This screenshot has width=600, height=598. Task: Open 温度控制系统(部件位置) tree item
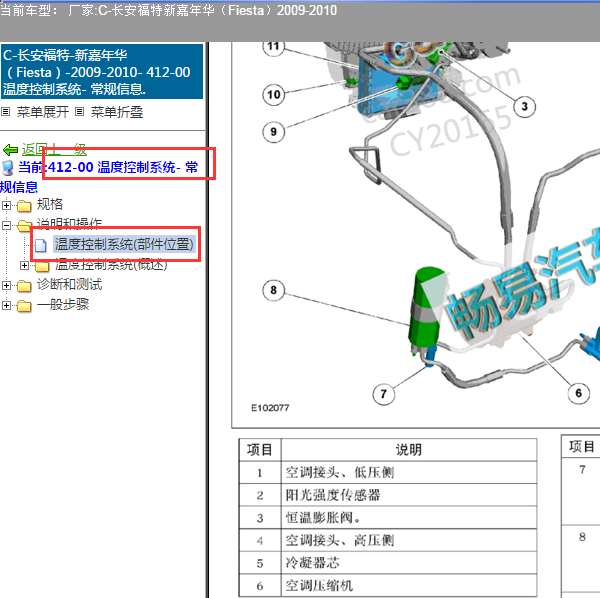click(124, 244)
